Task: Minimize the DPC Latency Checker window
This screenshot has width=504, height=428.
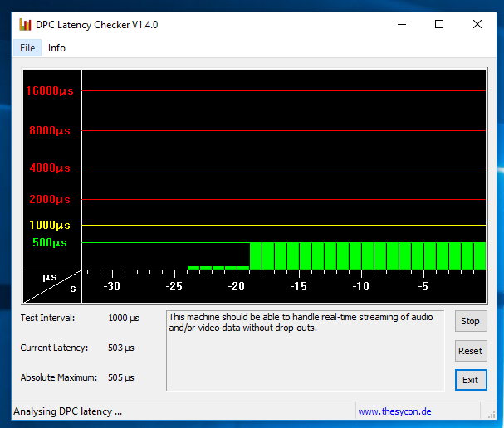Action: tap(402, 24)
